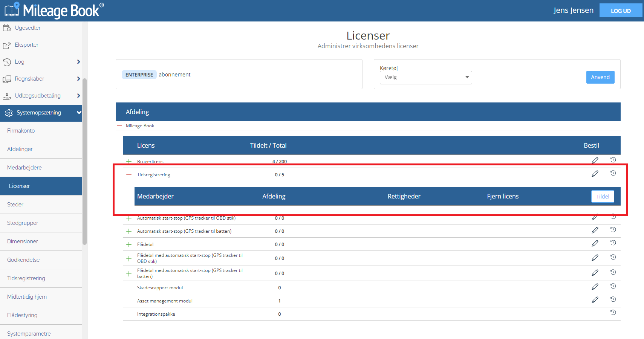This screenshot has height=339, width=644.
Task: Edit the Skadesrapport modul license
Action: tap(595, 287)
